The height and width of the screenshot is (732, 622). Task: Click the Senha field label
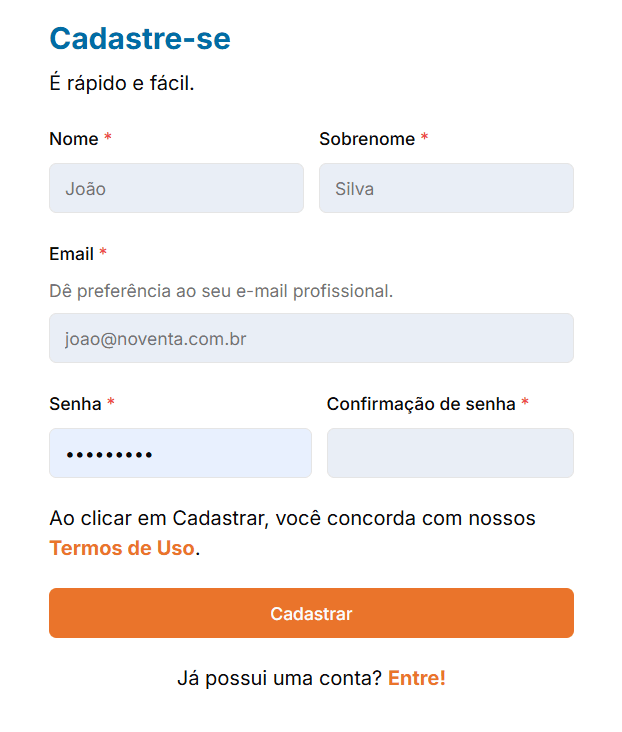(x=75, y=404)
